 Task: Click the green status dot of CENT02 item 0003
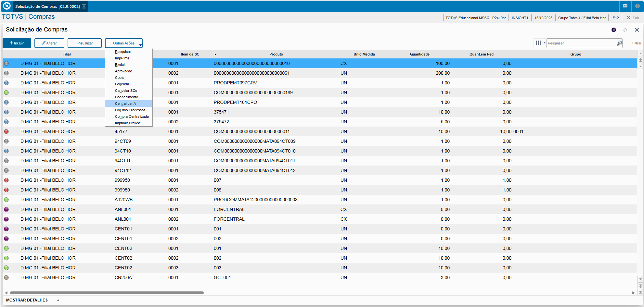[x=6, y=268]
